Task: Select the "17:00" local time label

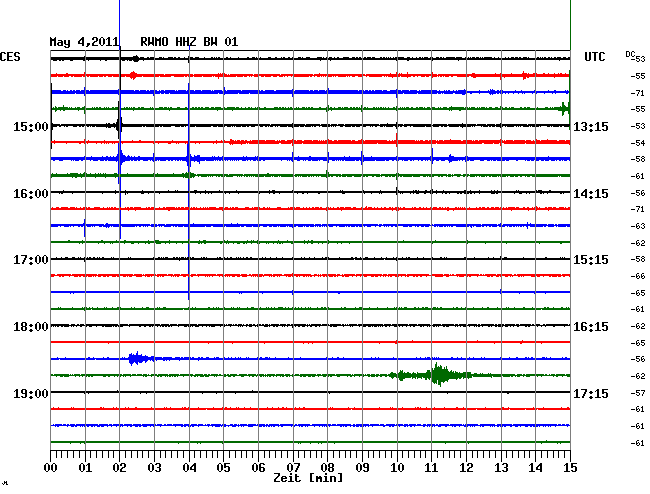Action: [x=31, y=260]
